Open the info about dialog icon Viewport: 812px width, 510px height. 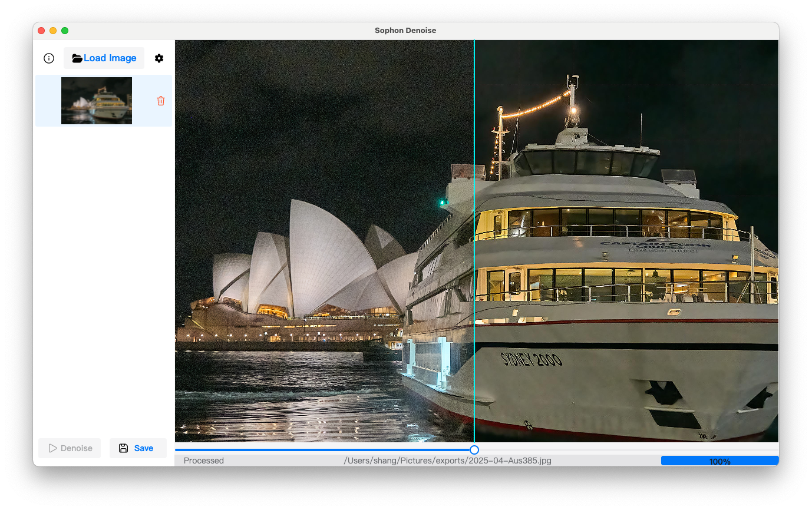coord(49,58)
